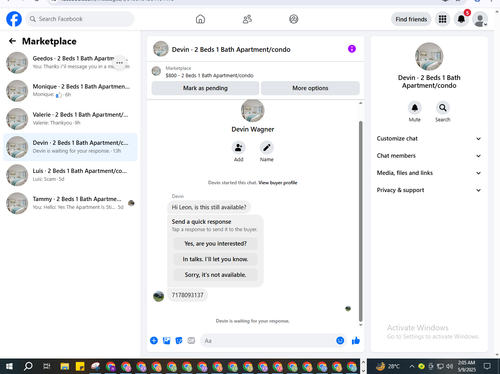Open Tammy apartment conversation
Image resolution: width=500 pixels, height=374 pixels.
coord(70,203)
